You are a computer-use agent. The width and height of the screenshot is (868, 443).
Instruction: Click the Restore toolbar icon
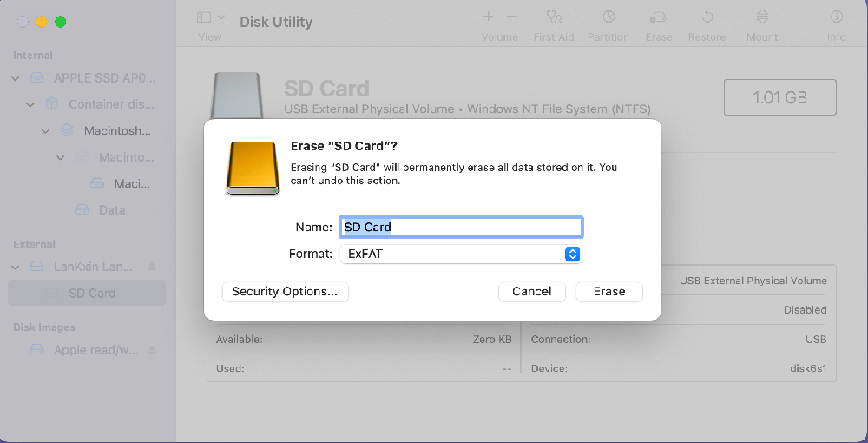click(707, 17)
